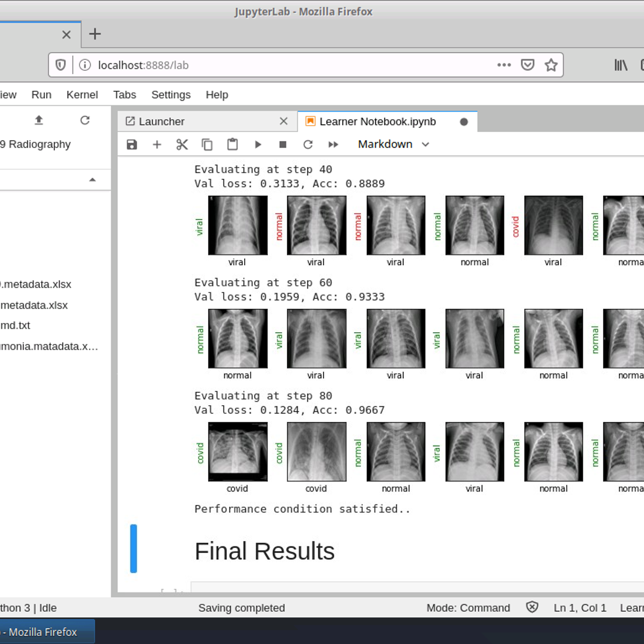Open the Tabs menu
Image resolution: width=644 pixels, height=644 pixels.
tap(125, 94)
